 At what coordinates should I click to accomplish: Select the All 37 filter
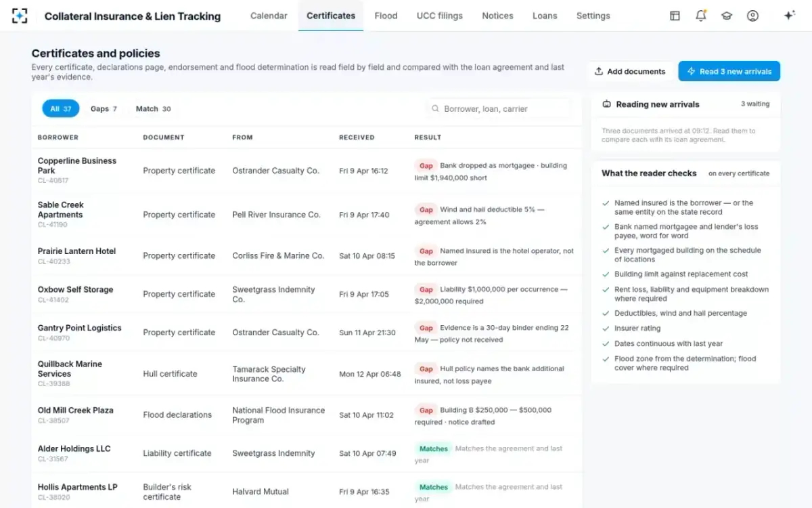point(61,108)
